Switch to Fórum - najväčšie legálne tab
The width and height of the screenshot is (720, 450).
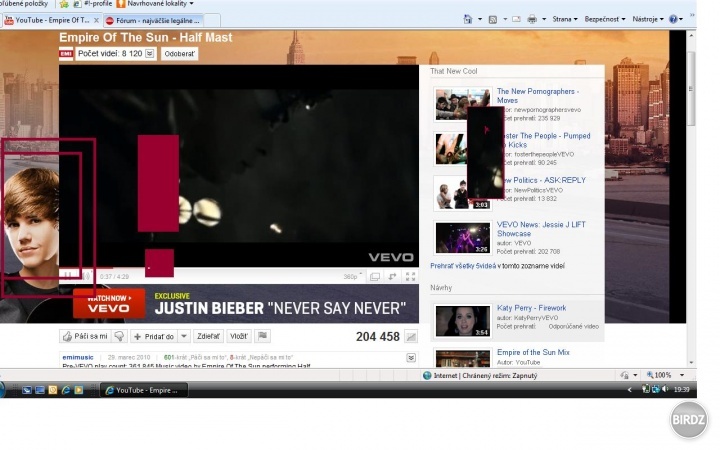[153, 21]
